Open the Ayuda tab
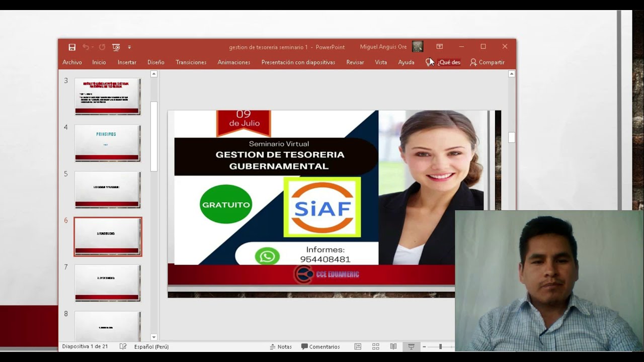644x362 pixels. [x=406, y=62]
